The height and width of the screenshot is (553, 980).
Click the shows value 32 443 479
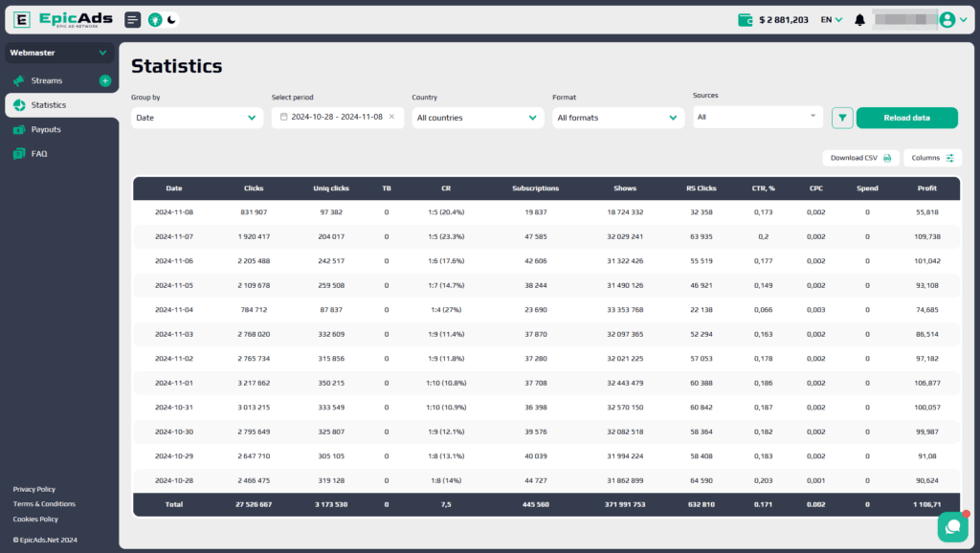click(x=625, y=383)
